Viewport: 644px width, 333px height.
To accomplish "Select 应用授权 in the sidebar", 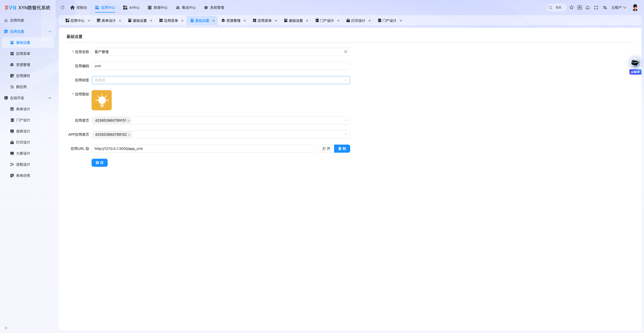I will (28, 76).
